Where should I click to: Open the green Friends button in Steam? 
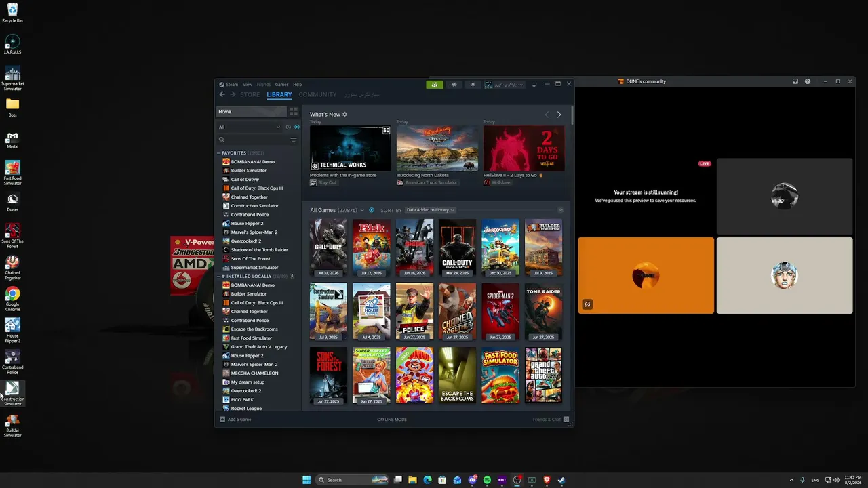pyautogui.click(x=434, y=85)
